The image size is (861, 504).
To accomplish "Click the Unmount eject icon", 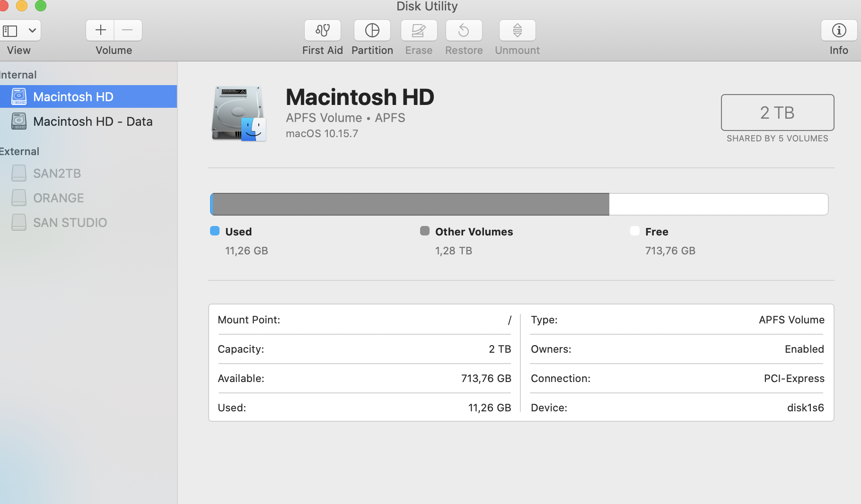I will tap(517, 30).
